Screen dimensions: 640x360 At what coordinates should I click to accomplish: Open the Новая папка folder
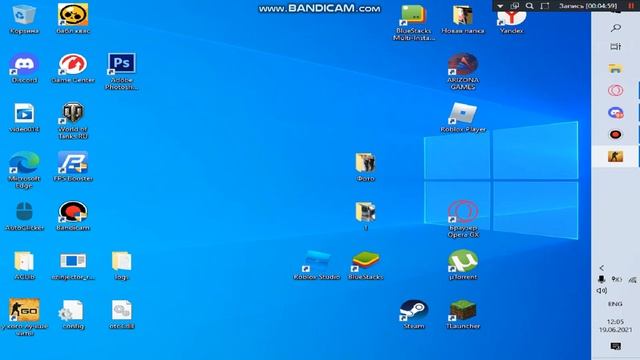[x=462, y=19]
